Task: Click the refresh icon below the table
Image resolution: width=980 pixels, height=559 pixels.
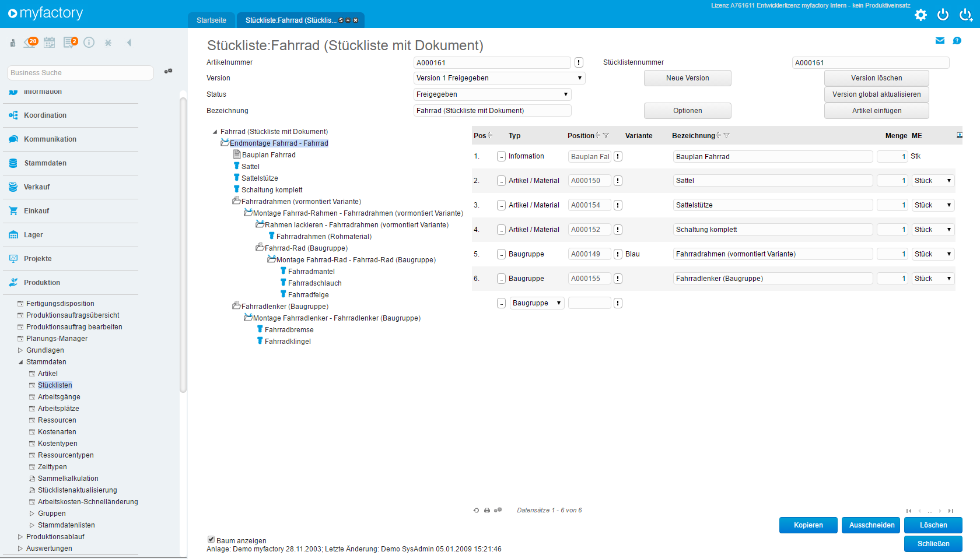Action: pos(477,511)
